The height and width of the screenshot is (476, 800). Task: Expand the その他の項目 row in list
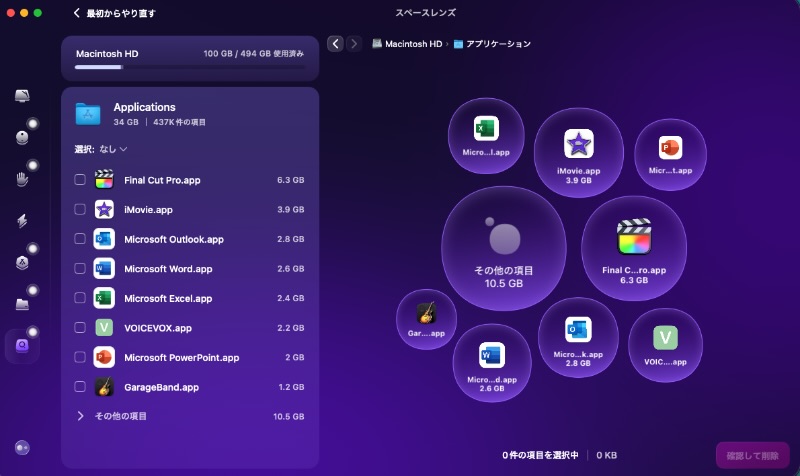(x=80, y=416)
